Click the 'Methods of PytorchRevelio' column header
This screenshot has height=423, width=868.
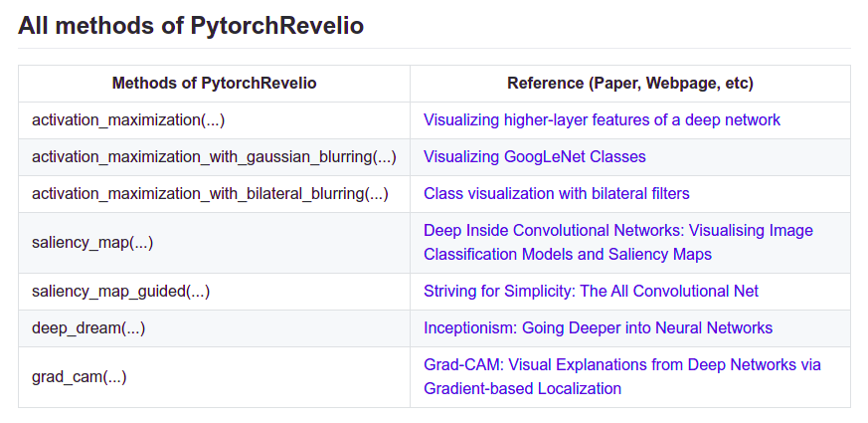click(x=214, y=84)
